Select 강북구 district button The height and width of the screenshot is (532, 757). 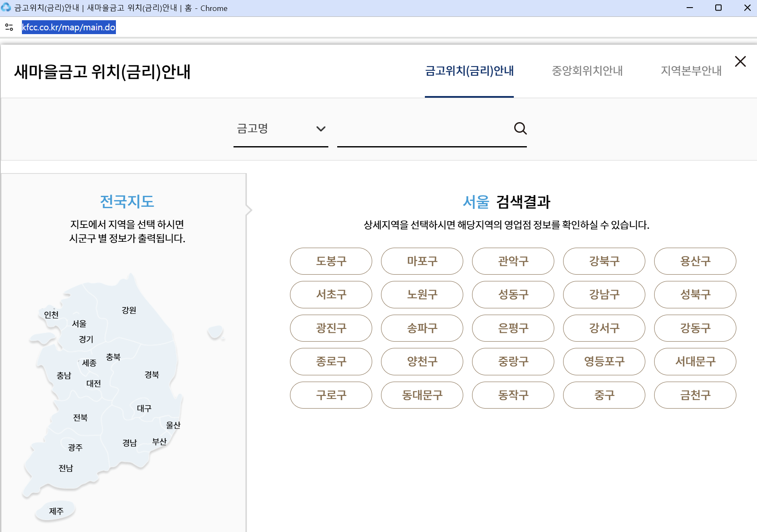tap(604, 261)
